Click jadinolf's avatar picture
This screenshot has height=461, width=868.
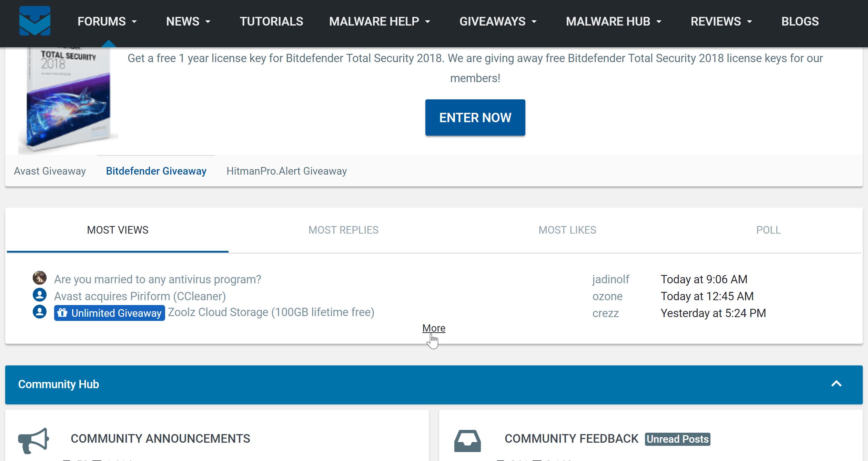click(40, 278)
